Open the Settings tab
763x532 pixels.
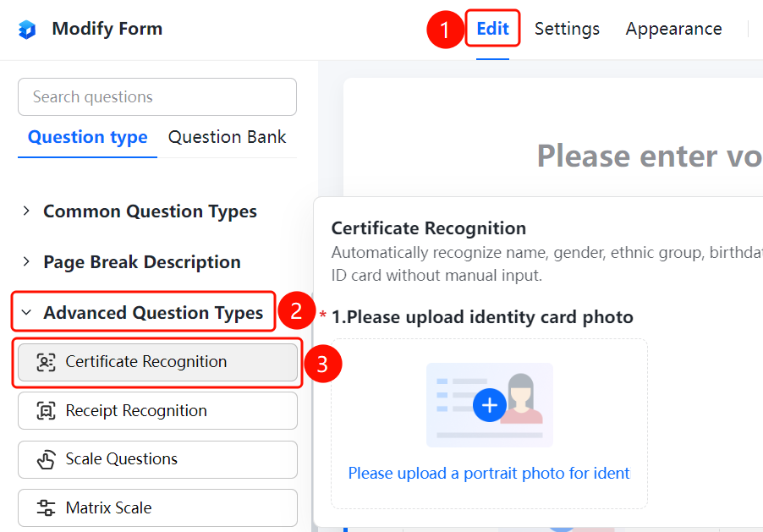tap(567, 29)
